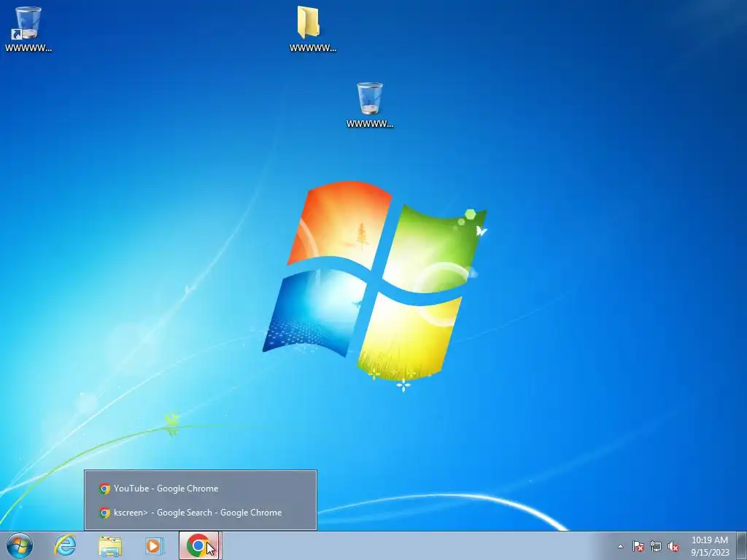The height and width of the screenshot is (560, 747).
Task: Show hidden icons in the system tray
Action: pyautogui.click(x=620, y=546)
